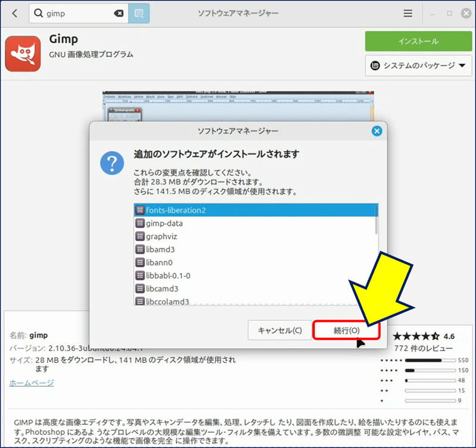The height and width of the screenshot is (448, 476).
Task: Select libann0 in the package list
Action: point(256,262)
